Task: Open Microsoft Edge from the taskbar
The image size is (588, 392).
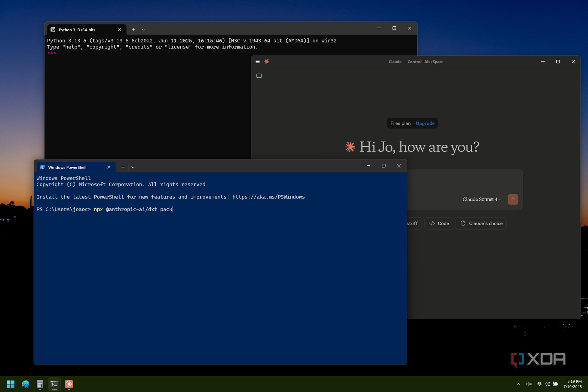Action: click(25, 384)
